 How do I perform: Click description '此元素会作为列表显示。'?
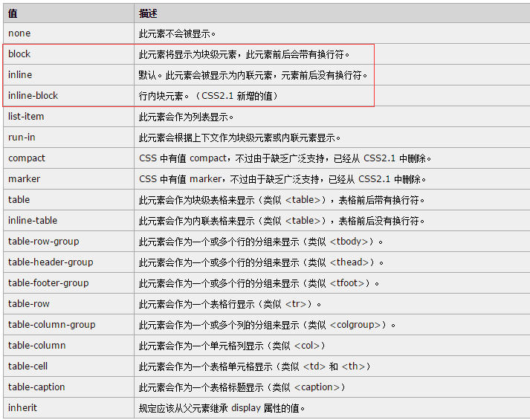pos(187,117)
